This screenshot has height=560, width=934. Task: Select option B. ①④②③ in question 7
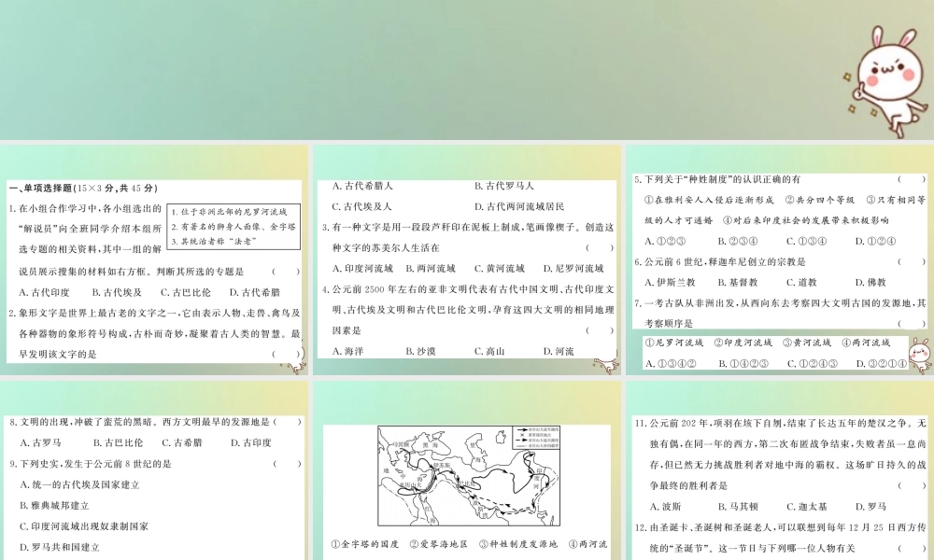click(x=743, y=363)
